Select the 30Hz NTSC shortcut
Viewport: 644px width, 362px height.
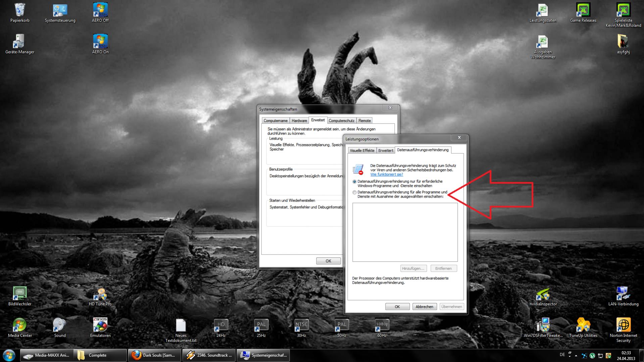(301, 328)
